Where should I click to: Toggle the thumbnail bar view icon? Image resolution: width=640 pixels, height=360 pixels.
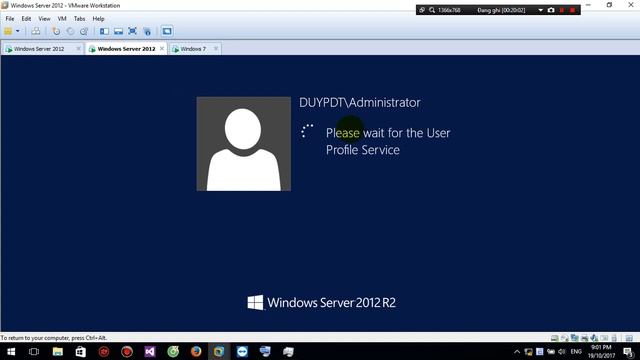(118, 31)
